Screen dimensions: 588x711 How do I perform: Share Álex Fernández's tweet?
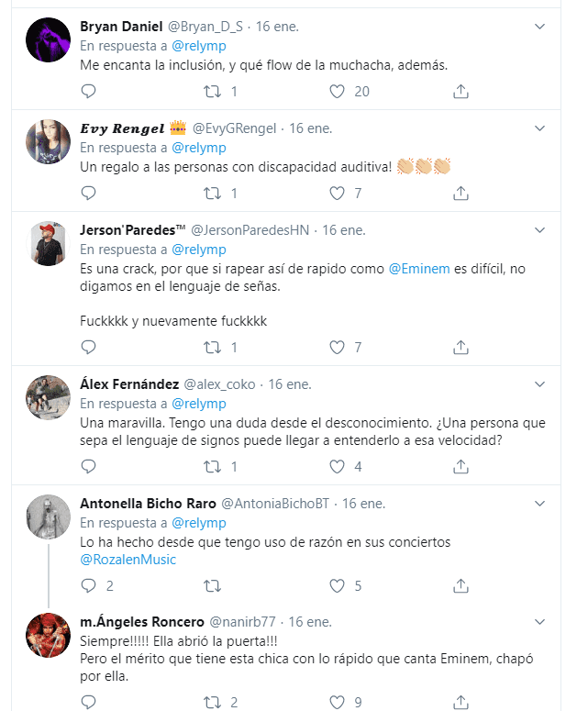point(461,466)
